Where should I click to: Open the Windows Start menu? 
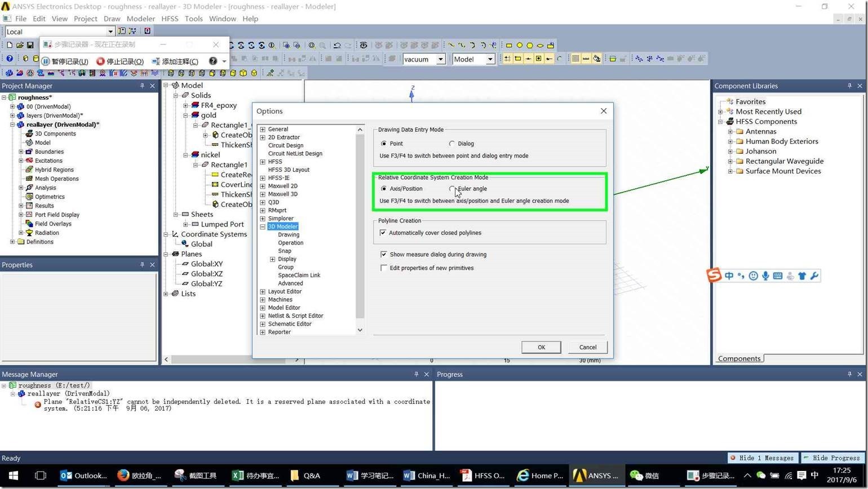(14, 475)
